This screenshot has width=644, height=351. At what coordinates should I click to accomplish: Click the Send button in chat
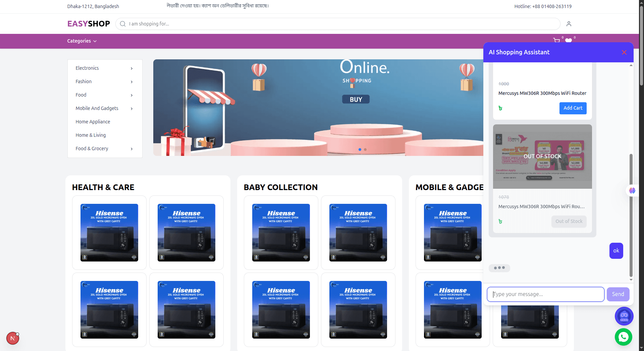(x=618, y=294)
